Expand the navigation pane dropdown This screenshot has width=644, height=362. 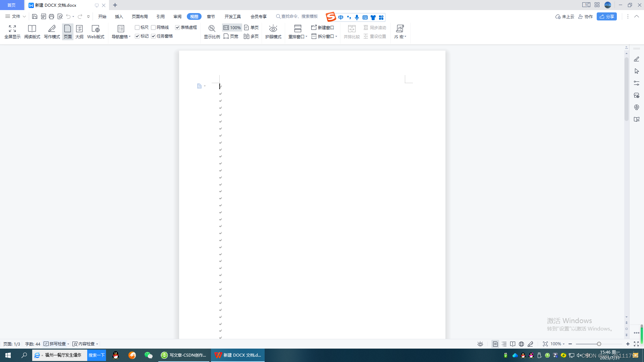click(129, 37)
